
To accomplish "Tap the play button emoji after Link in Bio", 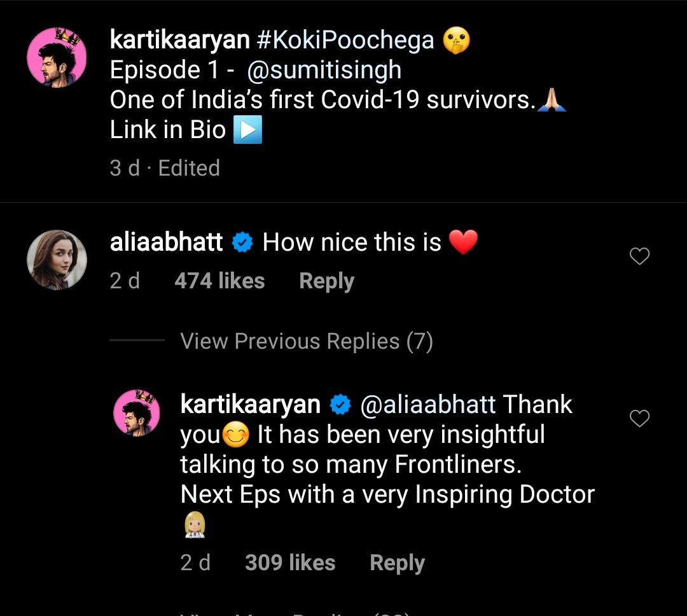I will click(247, 130).
